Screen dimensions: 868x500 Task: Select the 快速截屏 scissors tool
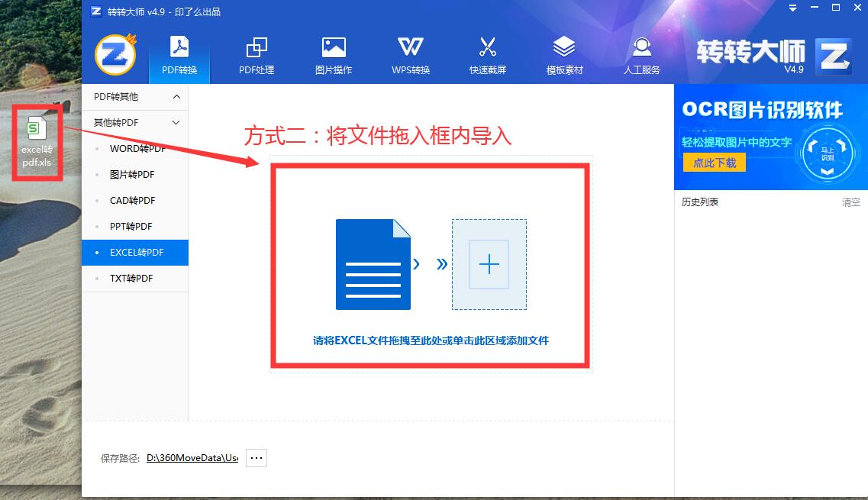pos(487,56)
